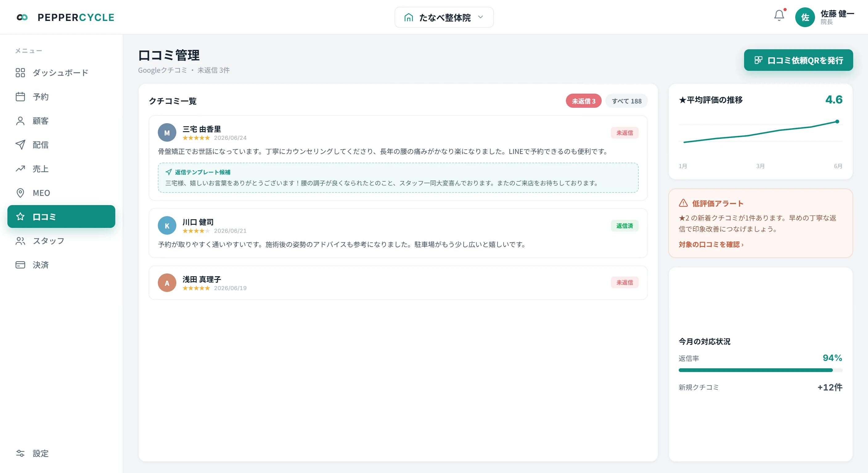
Task: Open the ダッシュボード menu item
Action: click(x=61, y=72)
